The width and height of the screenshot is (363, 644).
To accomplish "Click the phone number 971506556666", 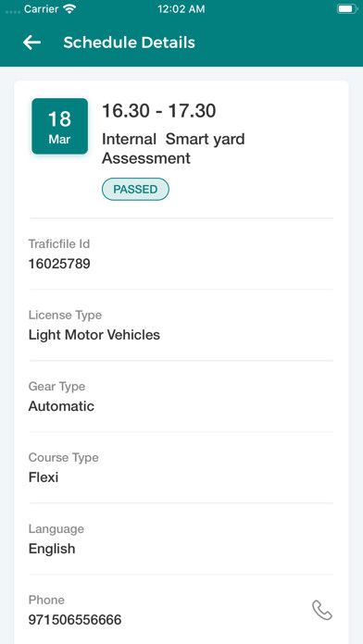I will [x=75, y=620].
